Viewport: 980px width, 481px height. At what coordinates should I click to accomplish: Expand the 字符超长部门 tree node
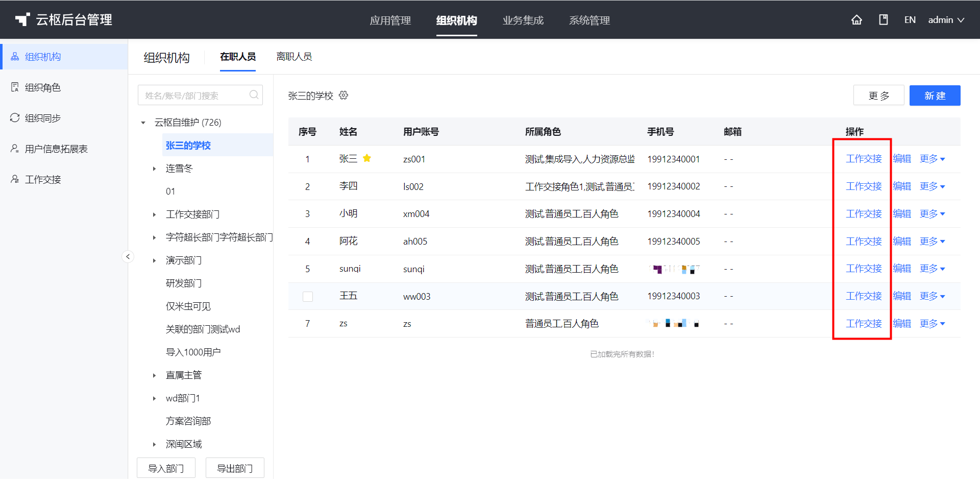(x=154, y=237)
